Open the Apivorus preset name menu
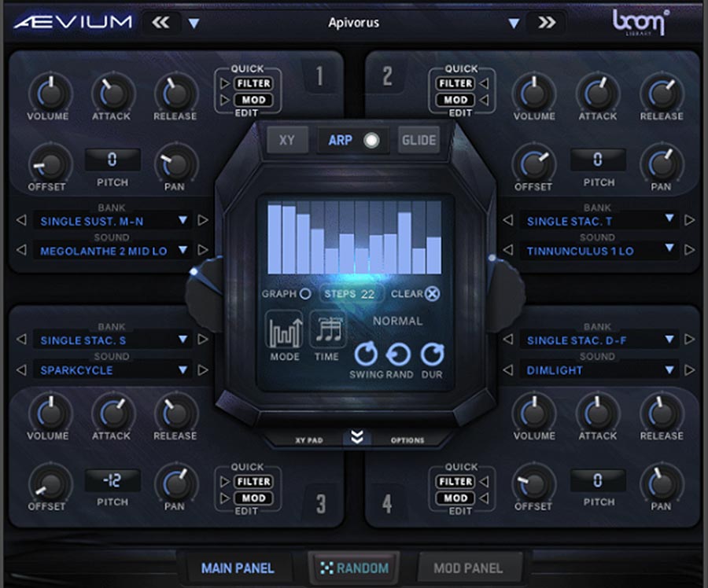 (x=353, y=23)
